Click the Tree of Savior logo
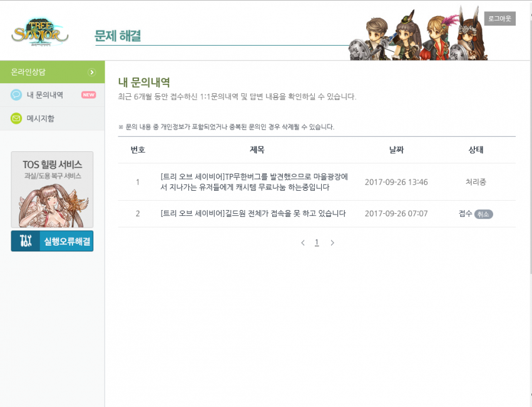Screen dimensions: 532x407 tap(39, 31)
